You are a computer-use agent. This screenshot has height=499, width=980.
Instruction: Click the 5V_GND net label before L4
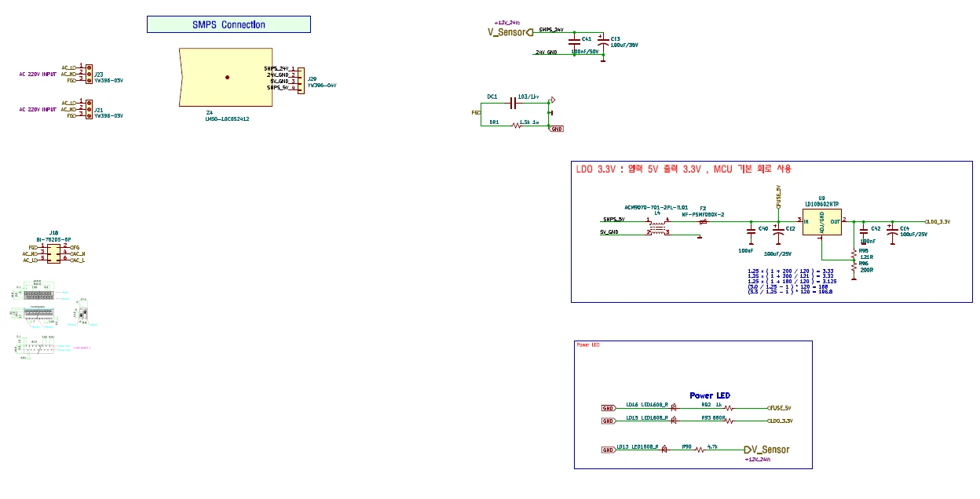609,232
